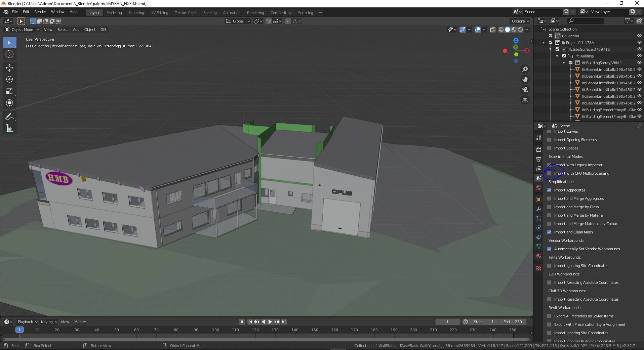This screenshot has height=350, width=644.
Task: Click the Z axis on navigation gizmo
Action: (516, 41)
